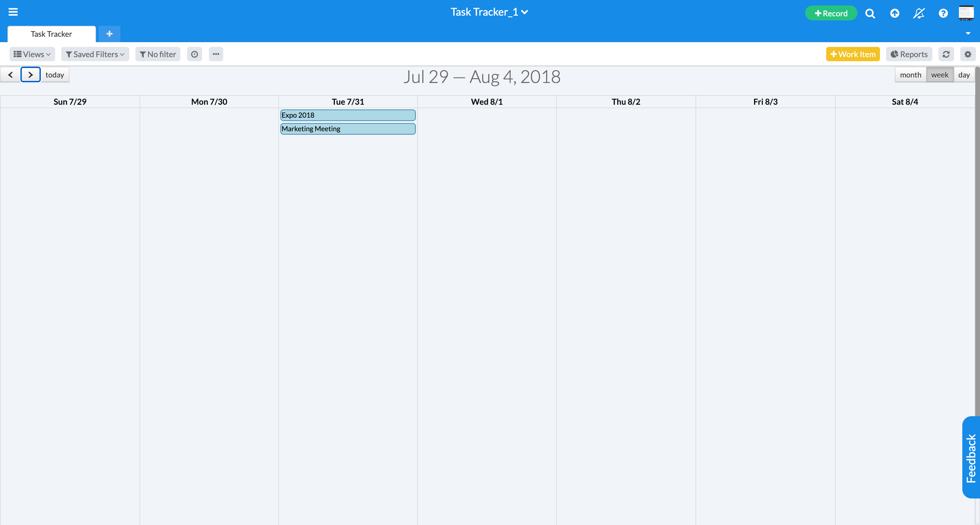
Task: Open the search icon in toolbar
Action: [x=870, y=12]
